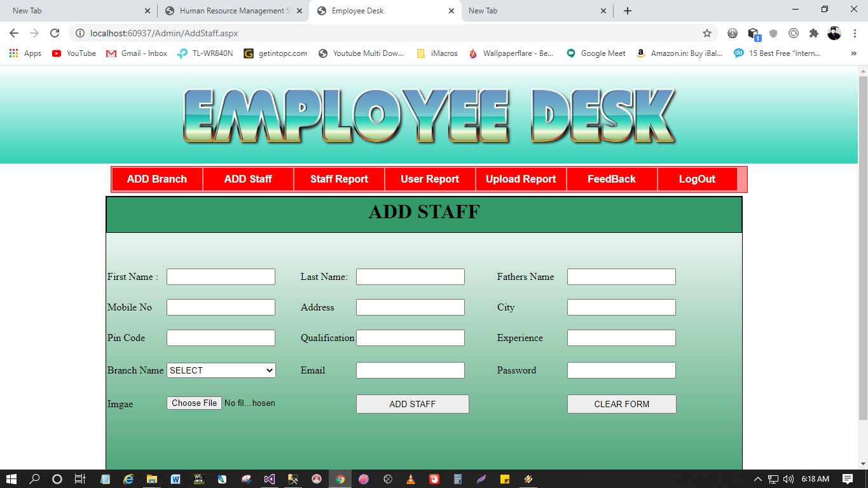Screen dimensions: 868x488
Task: Click the Chrome profile avatar
Action: (x=834, y=33)
